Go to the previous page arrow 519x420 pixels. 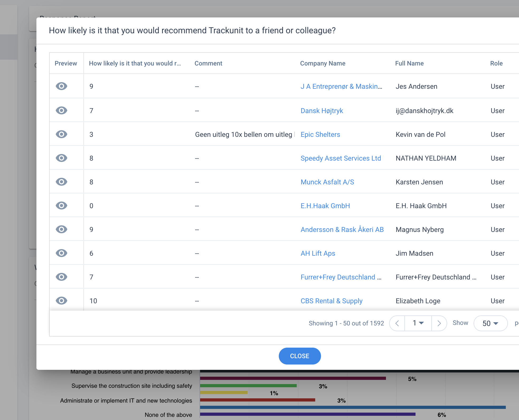(x=397, y=323)
